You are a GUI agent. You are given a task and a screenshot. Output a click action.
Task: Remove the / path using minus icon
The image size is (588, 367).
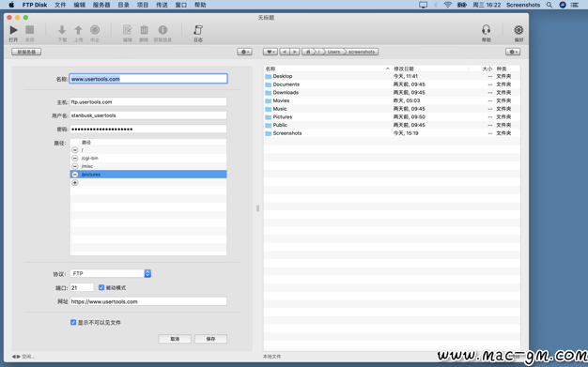coord(75,150)
